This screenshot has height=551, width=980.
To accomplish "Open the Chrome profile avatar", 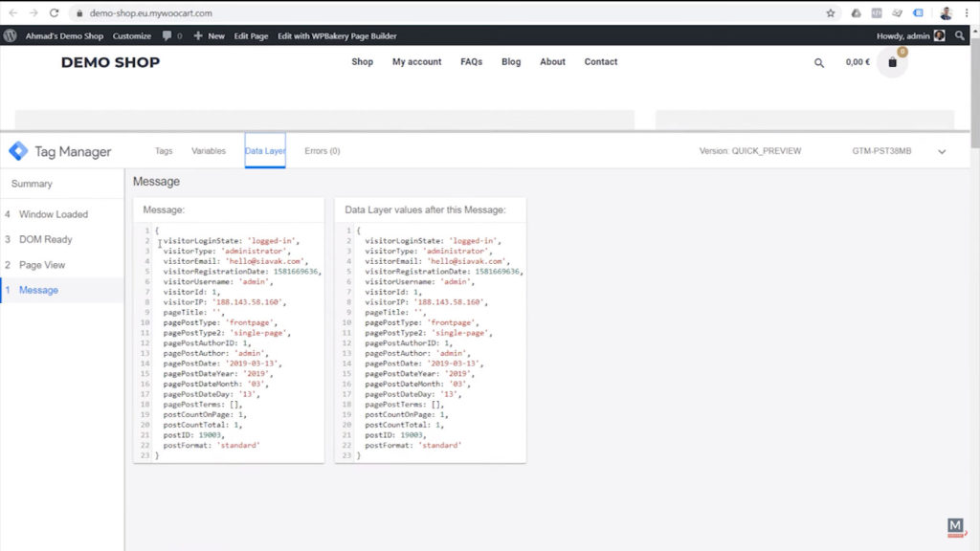I will (x=945, y=14).
